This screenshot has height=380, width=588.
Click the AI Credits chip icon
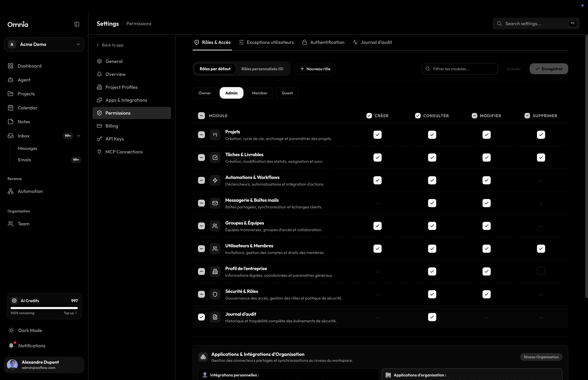click(x=14, y=301)
